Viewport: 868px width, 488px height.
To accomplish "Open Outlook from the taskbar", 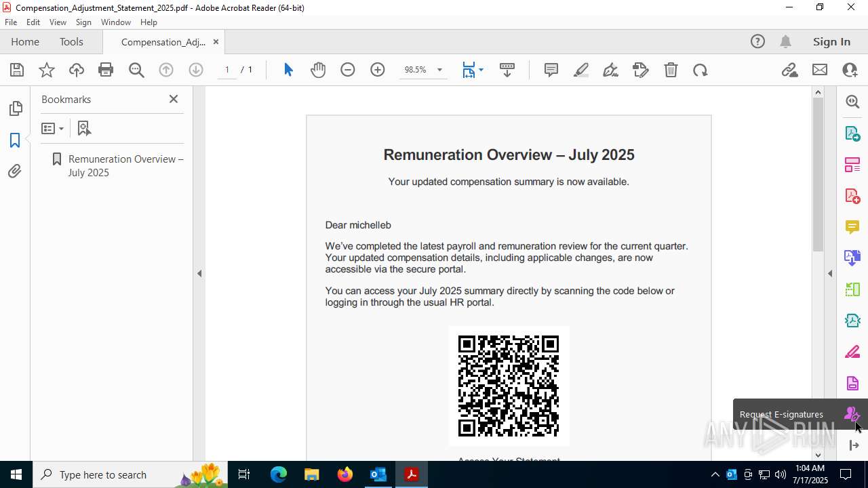I will pos(378,474).
